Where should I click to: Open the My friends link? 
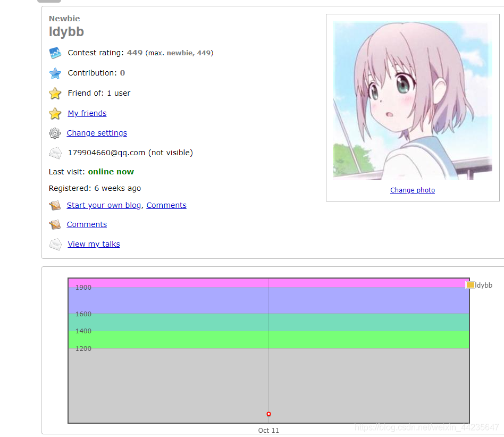pyautogui.click(x=87, y=113)
